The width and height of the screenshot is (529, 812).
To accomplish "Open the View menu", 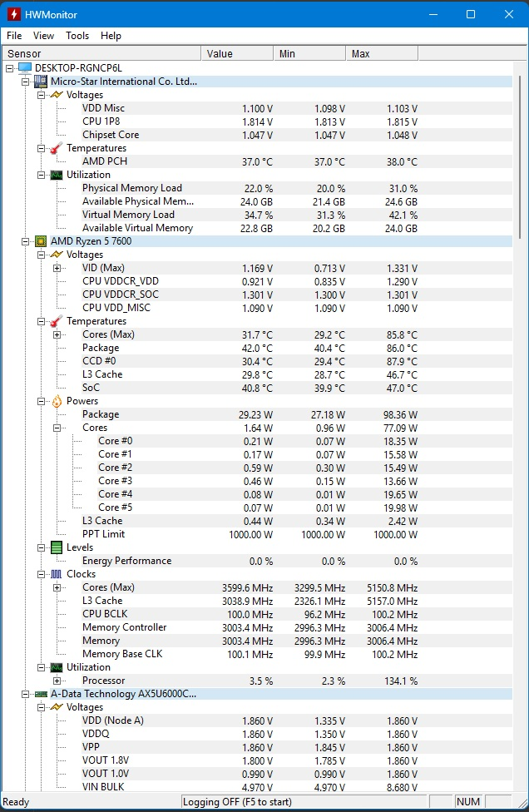I will tap(43, 36).
